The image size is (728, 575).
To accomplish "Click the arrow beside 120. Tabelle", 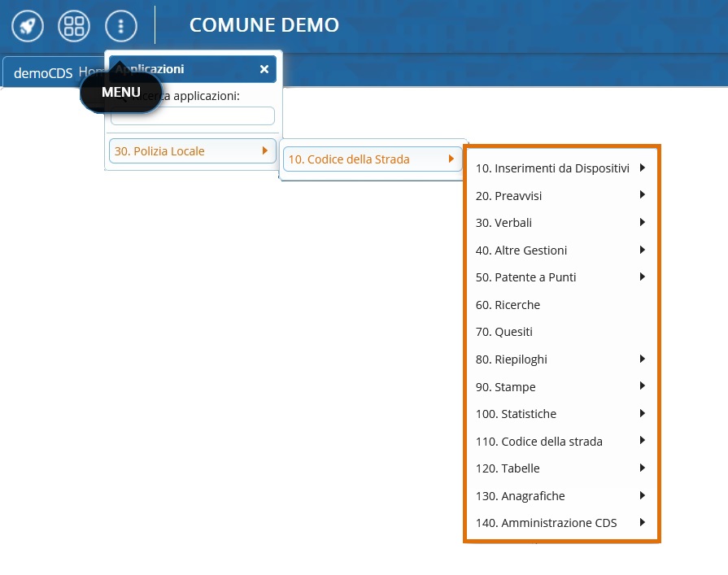I will click(x=642, y=468).
